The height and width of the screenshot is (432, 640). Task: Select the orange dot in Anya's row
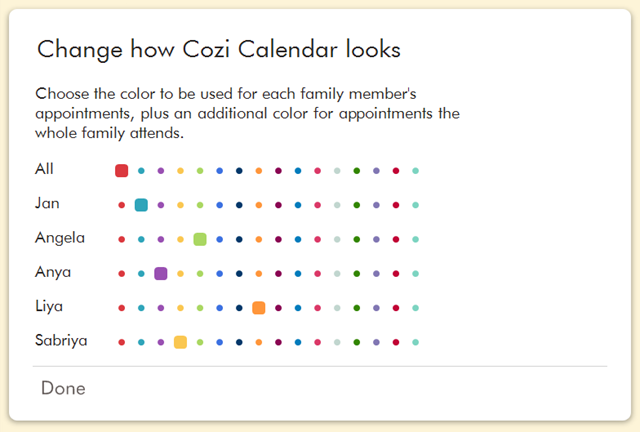coord(259,274)
